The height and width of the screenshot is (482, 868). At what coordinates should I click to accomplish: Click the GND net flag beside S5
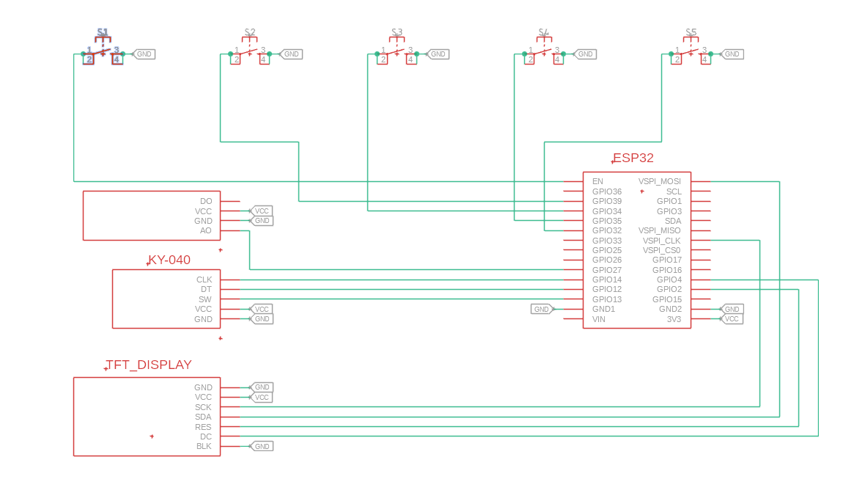[732, 54]
